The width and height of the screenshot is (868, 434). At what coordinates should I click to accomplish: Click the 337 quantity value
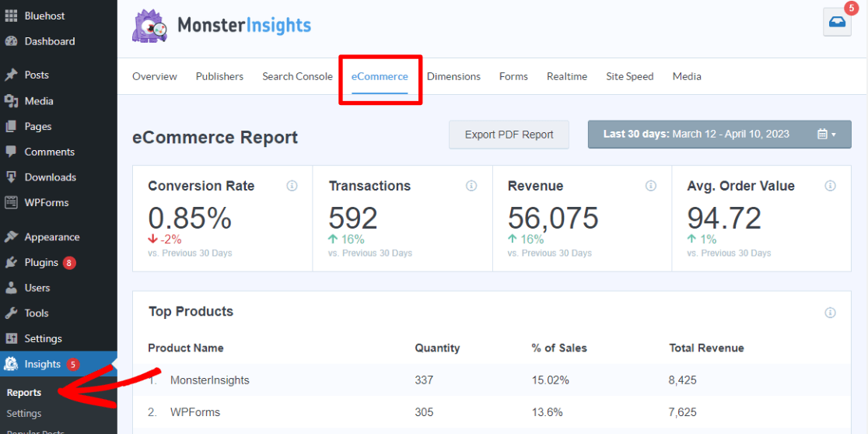tap(424, 380)
